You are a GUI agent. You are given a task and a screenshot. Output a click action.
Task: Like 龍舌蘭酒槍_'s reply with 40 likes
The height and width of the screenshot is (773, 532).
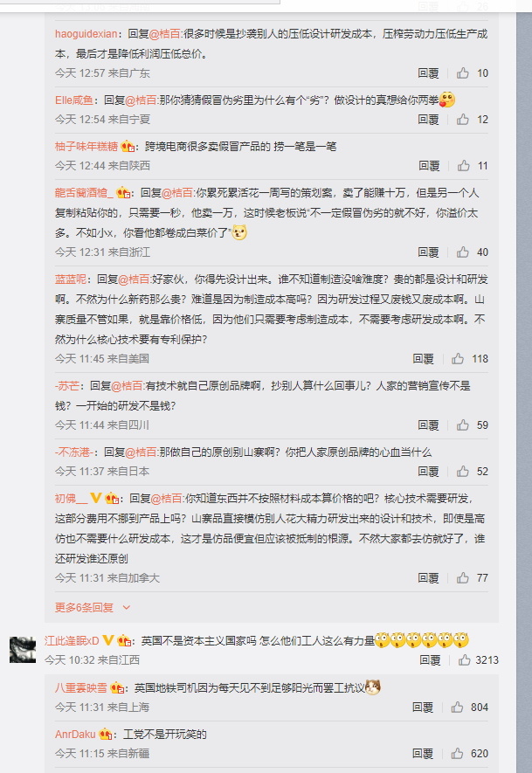(462, 252)
